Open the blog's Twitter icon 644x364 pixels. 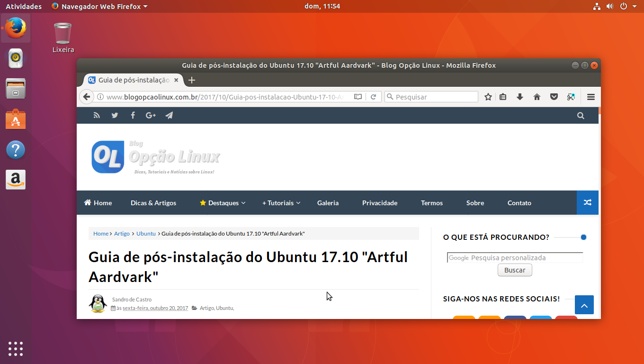point(115,115)
